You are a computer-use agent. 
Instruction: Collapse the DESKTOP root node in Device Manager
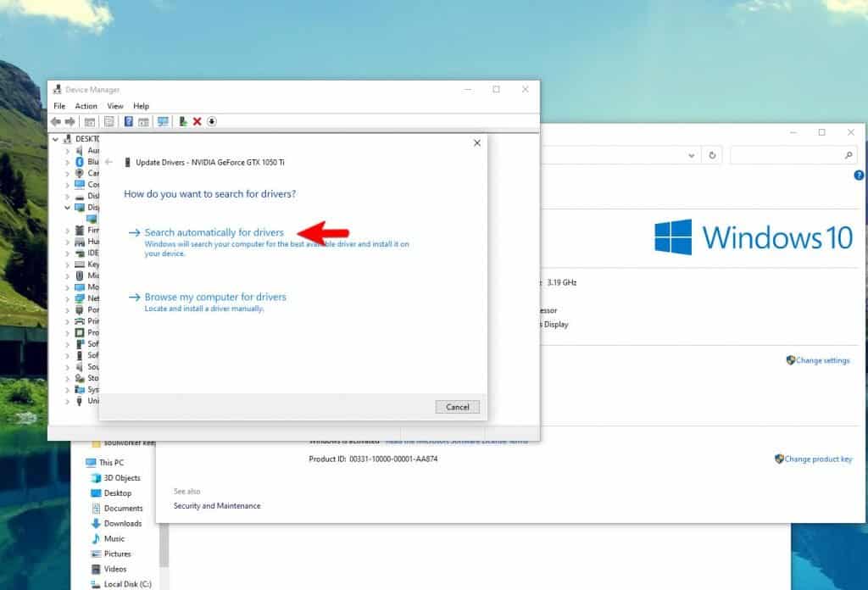point(55,139)
